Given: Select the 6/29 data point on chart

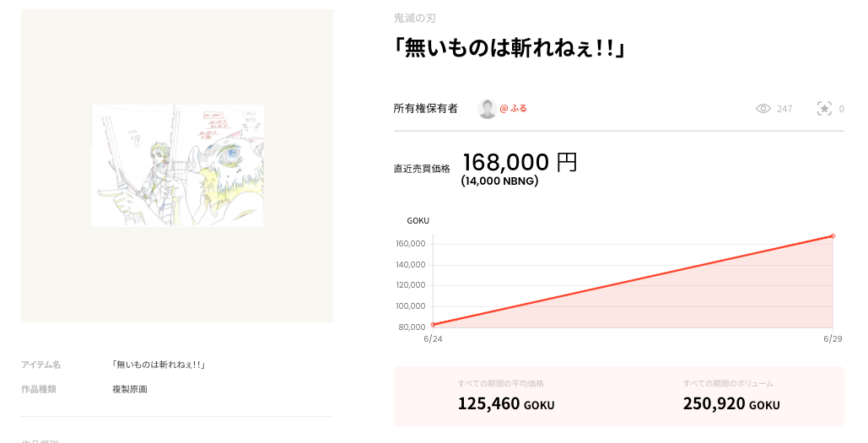Looking at the screenshot, I should (x=833, y=236).
